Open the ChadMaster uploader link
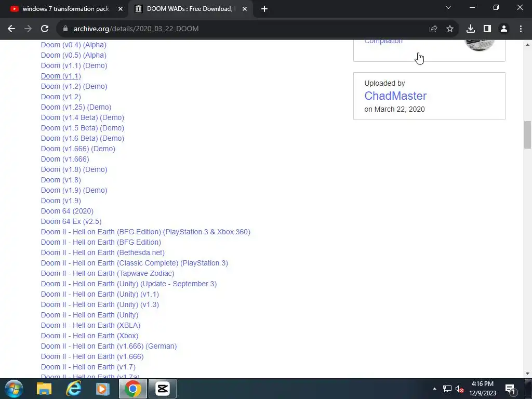 point(395,96)
